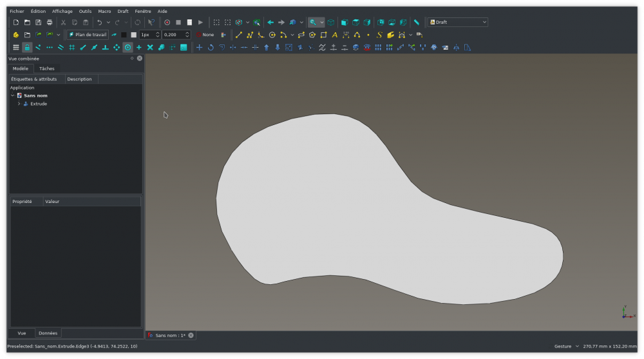
Task: Activate the Measure distance ruler tool
Action: [x=417, y=22]
